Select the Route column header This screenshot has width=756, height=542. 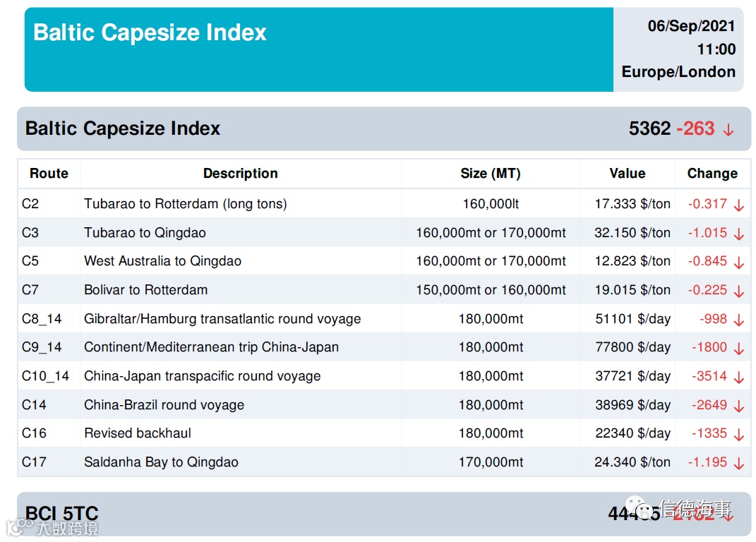[x=49, y=174]
